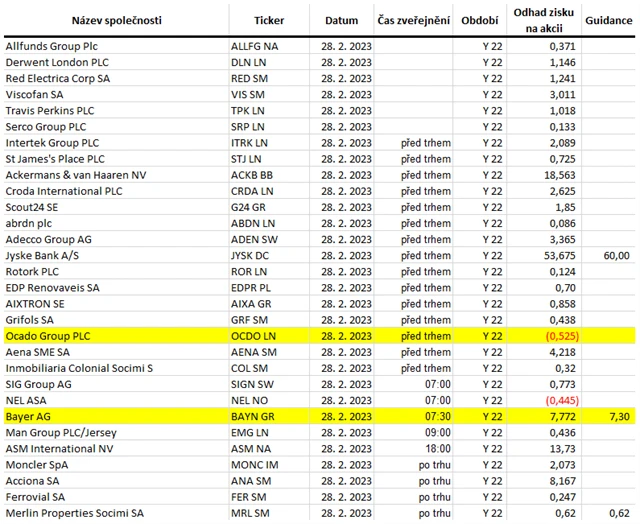The image size is (640, 524).
Task: Select estimate value '13,73'
Action: point(562,449)
